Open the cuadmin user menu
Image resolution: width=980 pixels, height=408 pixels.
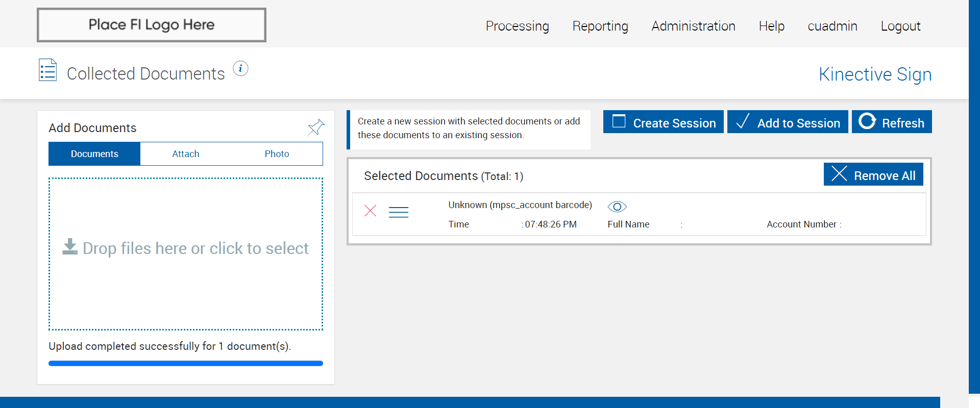[832, 26]
